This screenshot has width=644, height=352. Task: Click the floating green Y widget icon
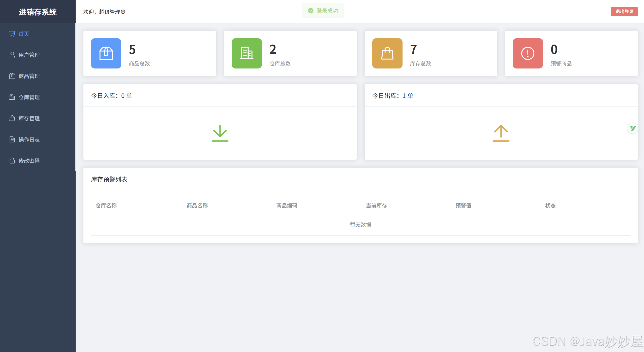tap(633, 128)
